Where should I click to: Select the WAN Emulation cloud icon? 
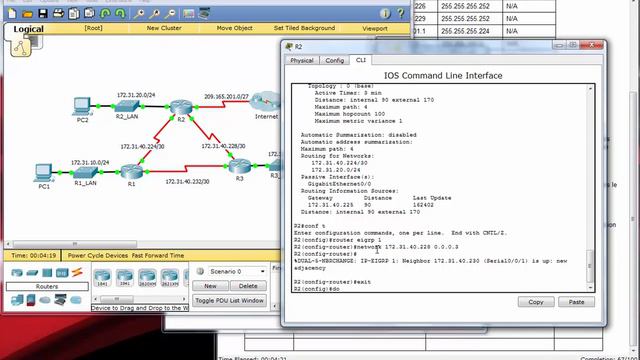45,300
